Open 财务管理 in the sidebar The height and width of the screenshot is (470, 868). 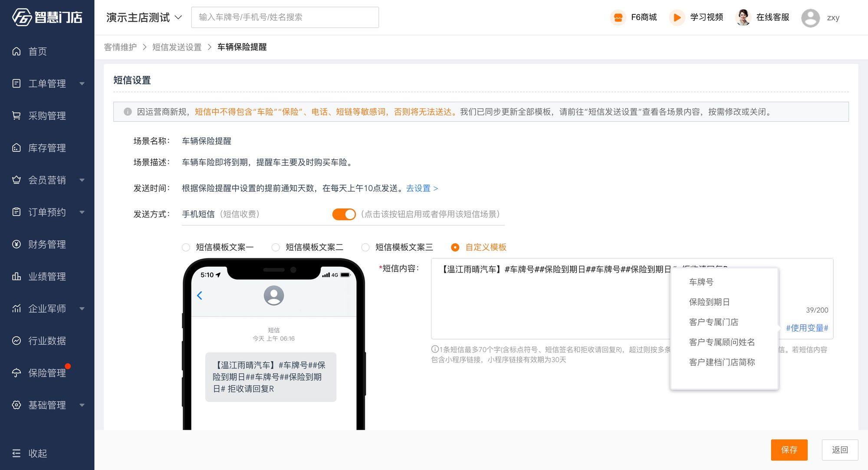tap(47, 244)
